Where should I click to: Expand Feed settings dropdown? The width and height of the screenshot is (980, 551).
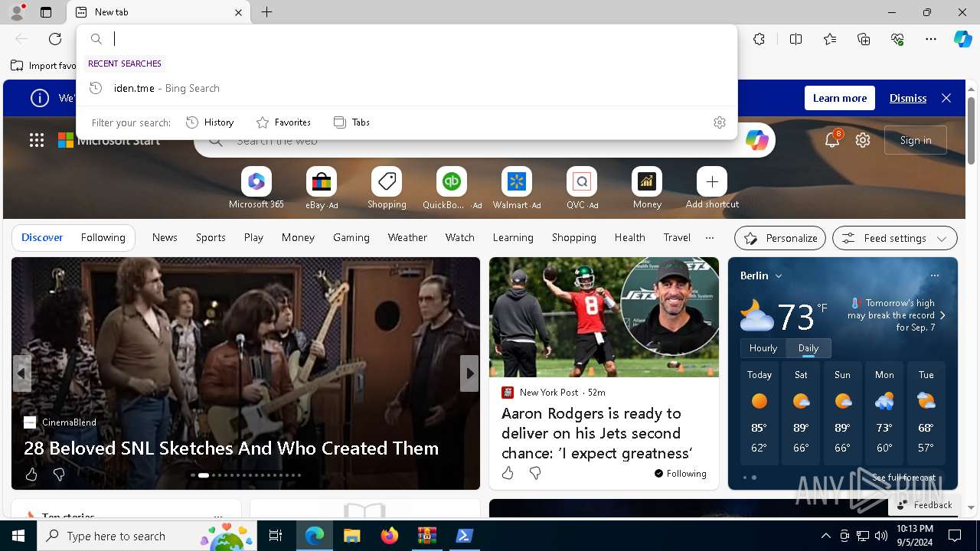pos(894,238)
